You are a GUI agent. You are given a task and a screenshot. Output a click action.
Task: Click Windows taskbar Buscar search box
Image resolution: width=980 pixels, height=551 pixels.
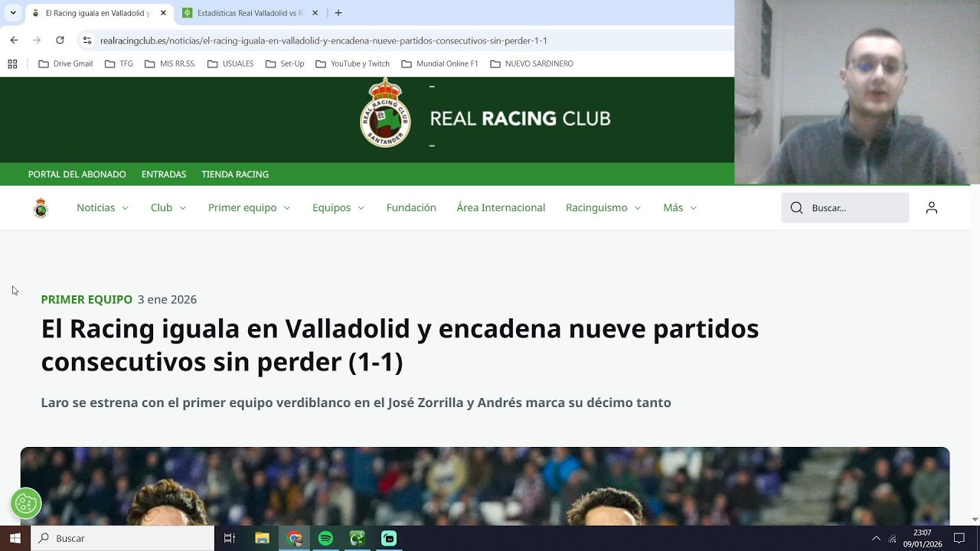tap(122, 538)
